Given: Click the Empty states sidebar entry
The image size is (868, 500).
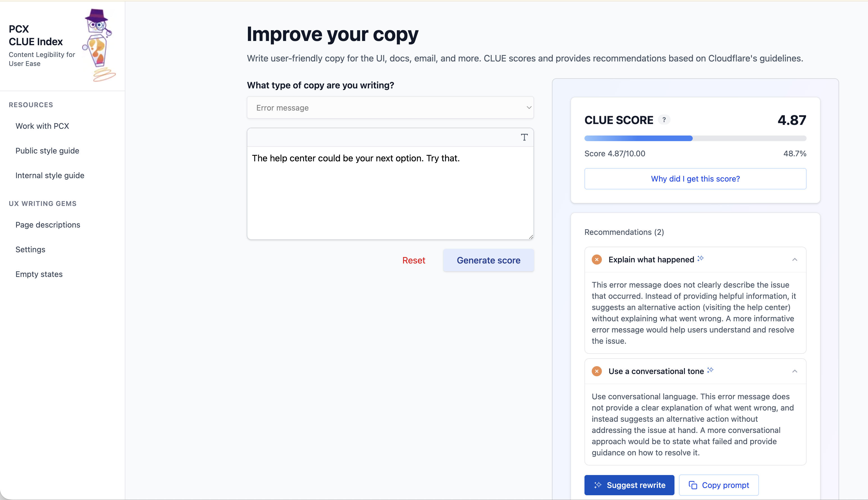Looking at the screenshot, I should tap(39, 274).
